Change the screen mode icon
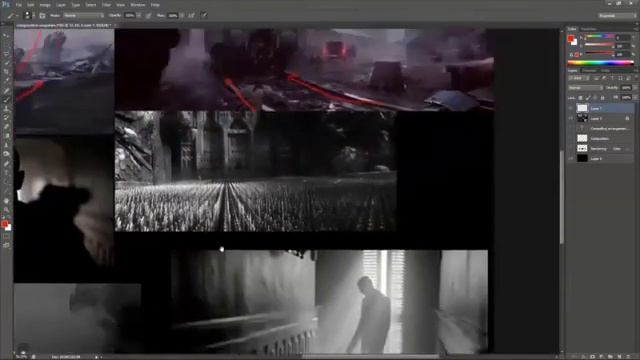Viewport: 640px width, 360px height. pyautogui.click(x=6, y=245)
